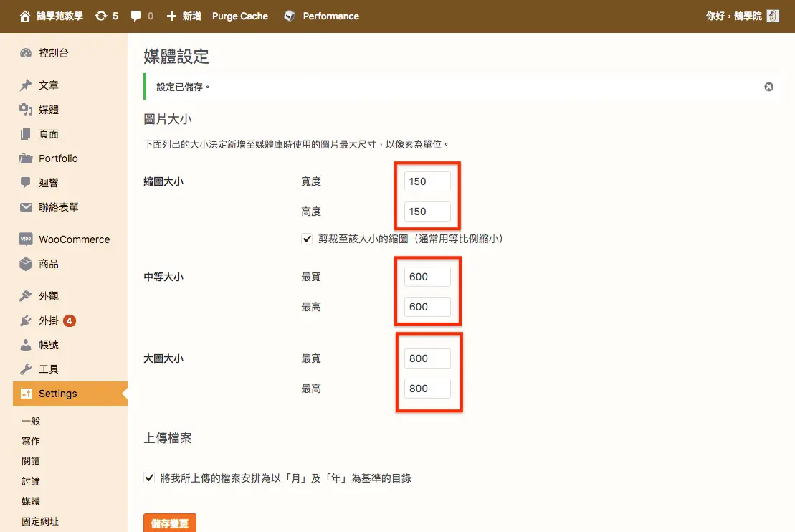This screenshot has height=532, width=795.
Task: Toggle 剪裁至該大小的縮圖 checkbox
Action: tap(307, 239)
